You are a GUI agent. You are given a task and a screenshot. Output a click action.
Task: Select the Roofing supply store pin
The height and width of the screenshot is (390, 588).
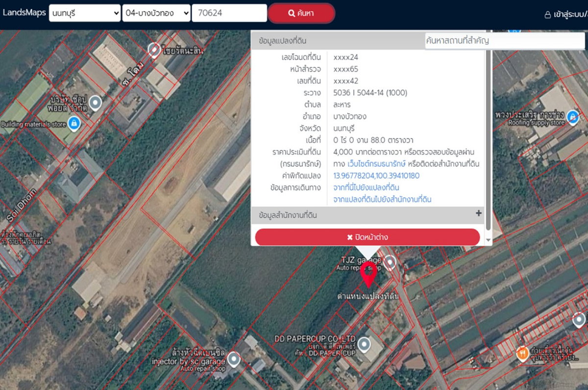(x=572, y=117)
